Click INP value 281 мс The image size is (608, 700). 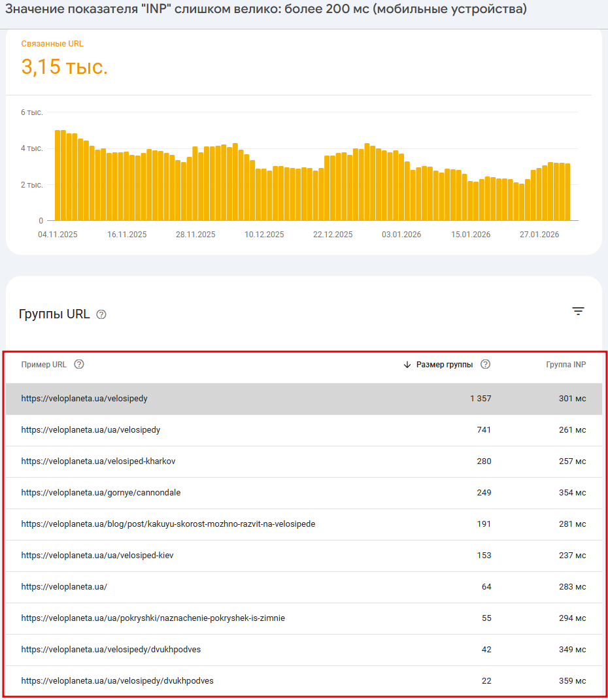pos(572,524)
